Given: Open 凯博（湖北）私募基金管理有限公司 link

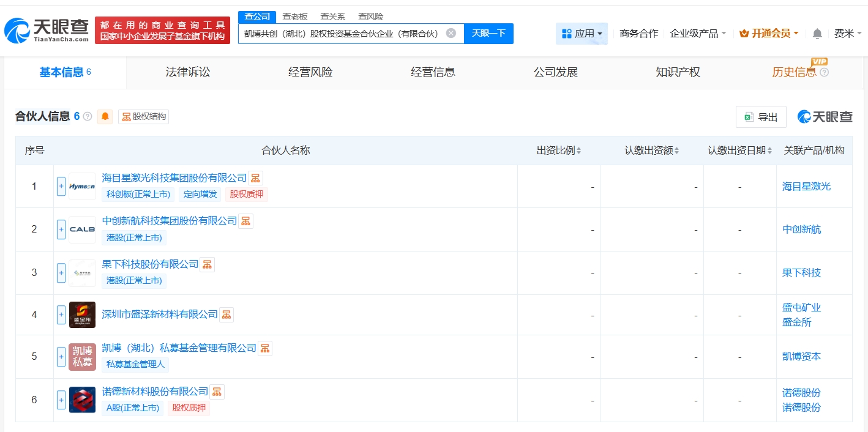Looking at the screenshot, I should [x=179, y=348].
